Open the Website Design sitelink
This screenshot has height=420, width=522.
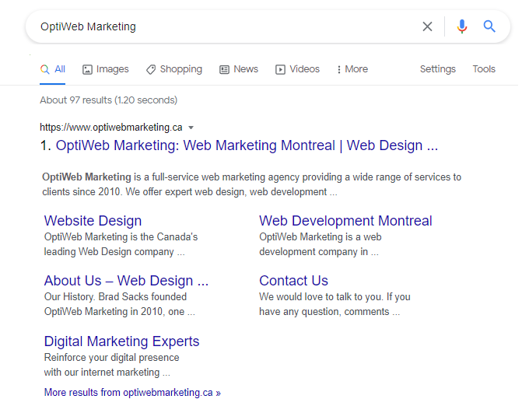93,221
